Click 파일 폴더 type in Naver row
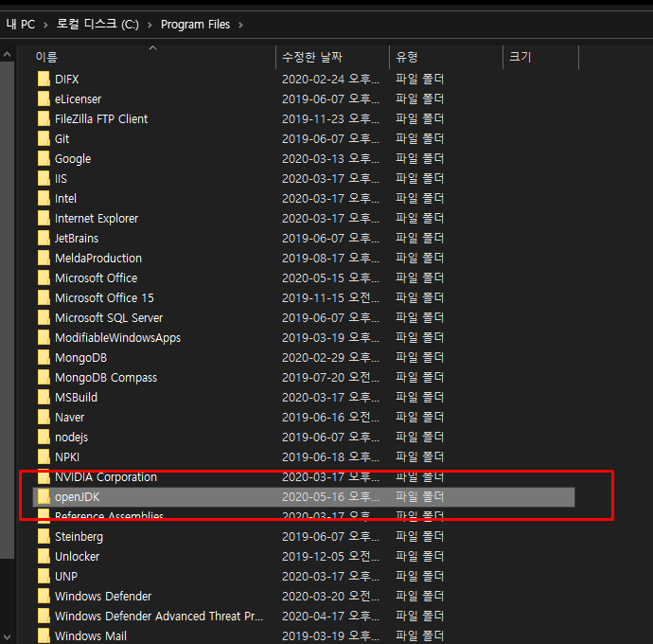 click(x=419, y=418)
